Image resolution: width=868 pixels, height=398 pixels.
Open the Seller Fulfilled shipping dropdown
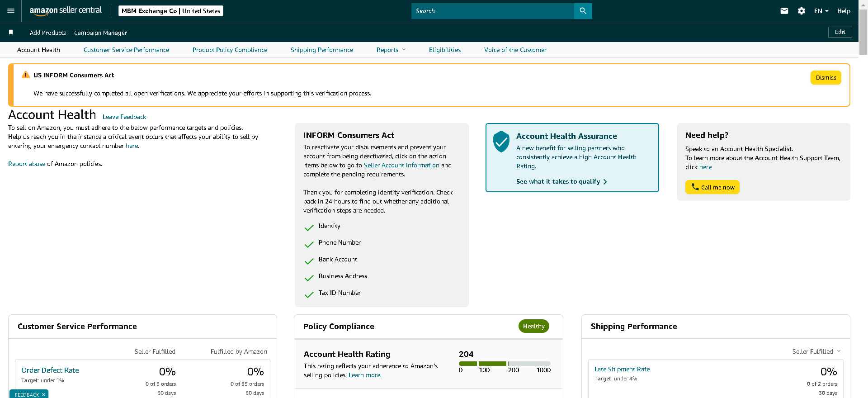coord(816,351)
